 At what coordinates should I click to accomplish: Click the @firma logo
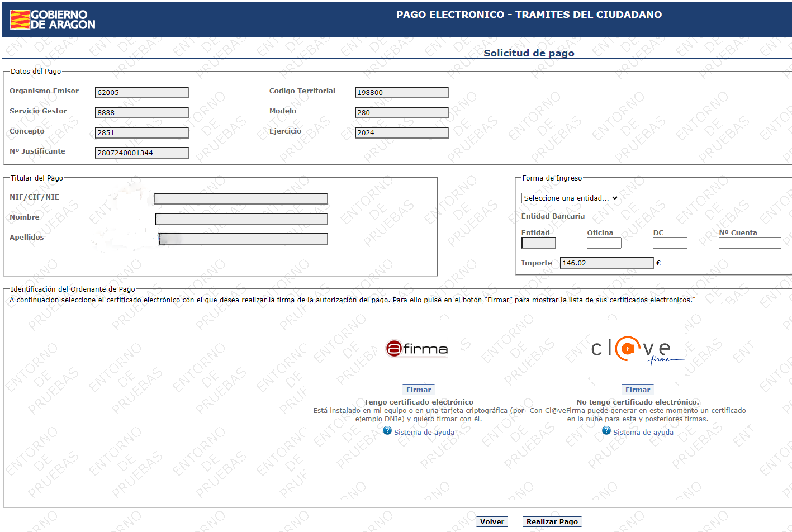click(x=417, y=349)
